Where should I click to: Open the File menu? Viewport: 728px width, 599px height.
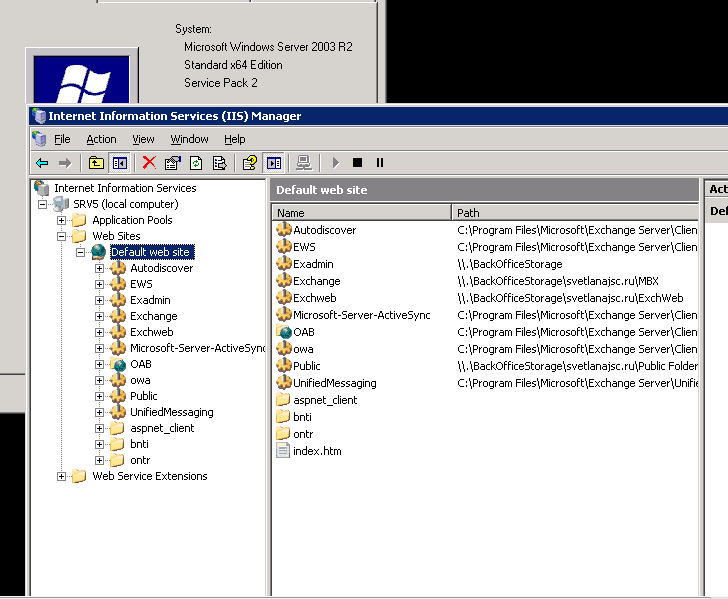[x=62, y=139]
